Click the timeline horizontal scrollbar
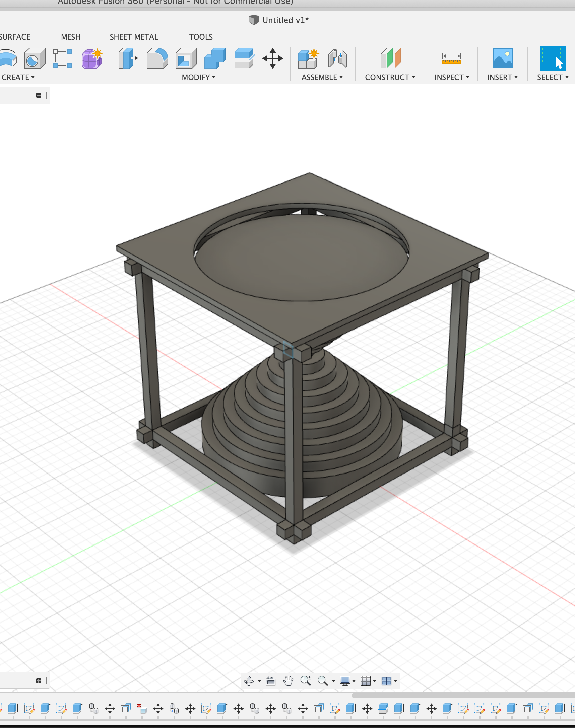Screen dimensions: 575x728 coord(463,695)
